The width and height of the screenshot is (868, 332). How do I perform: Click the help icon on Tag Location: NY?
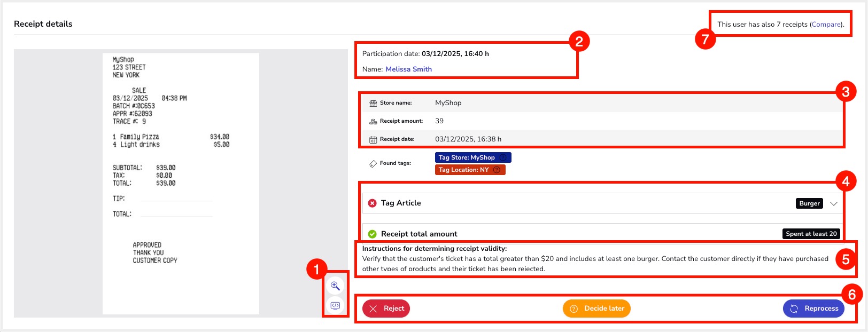pyautogui.click(x=497, y=170)
